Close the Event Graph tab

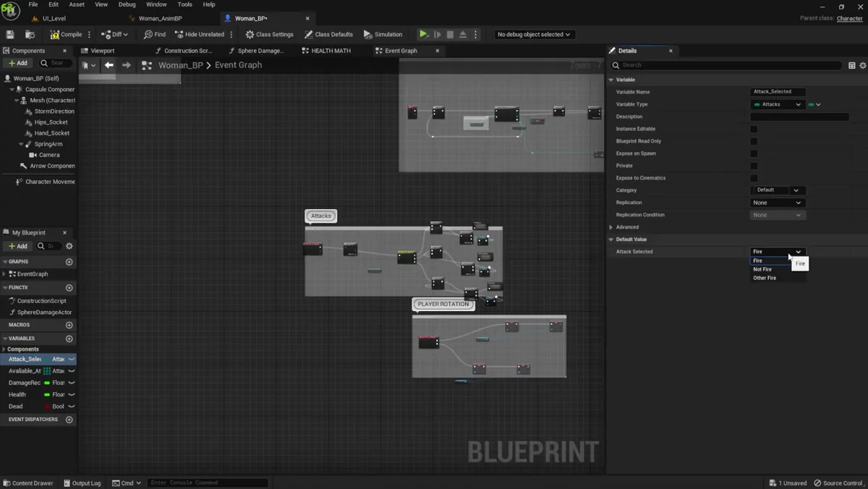[438, 51]
